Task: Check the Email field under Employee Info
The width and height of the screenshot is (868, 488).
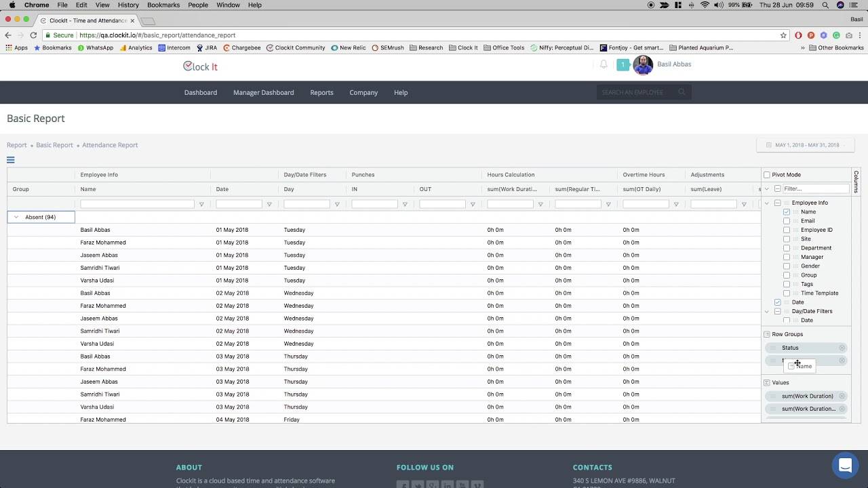Action: (x=786, y=220)
